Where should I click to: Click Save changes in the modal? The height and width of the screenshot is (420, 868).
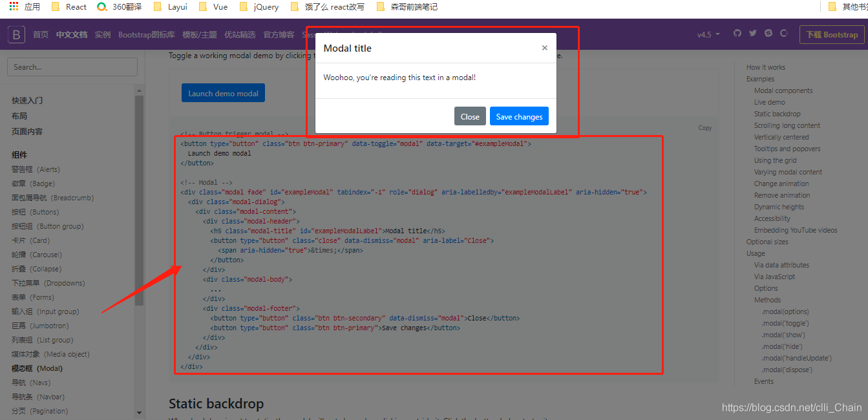point(519,116)
